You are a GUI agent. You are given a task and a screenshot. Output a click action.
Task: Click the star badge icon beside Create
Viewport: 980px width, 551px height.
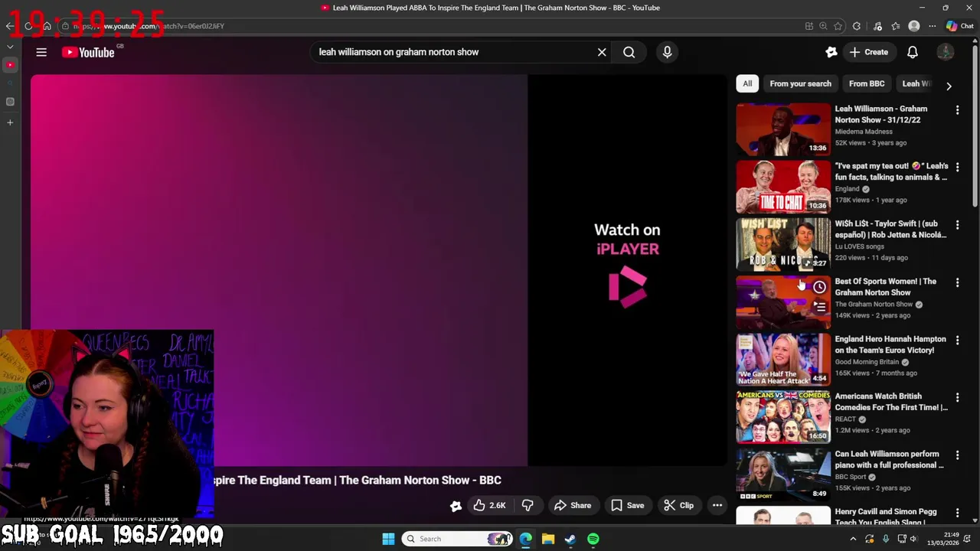(831, 52)
